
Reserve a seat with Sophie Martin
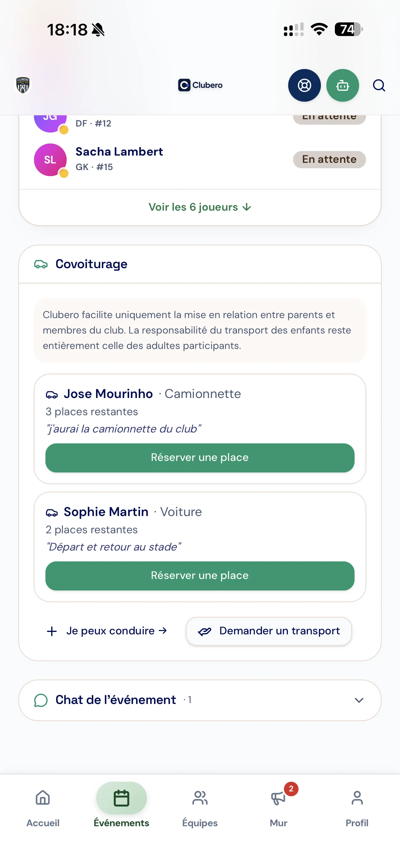pos(200,576)
